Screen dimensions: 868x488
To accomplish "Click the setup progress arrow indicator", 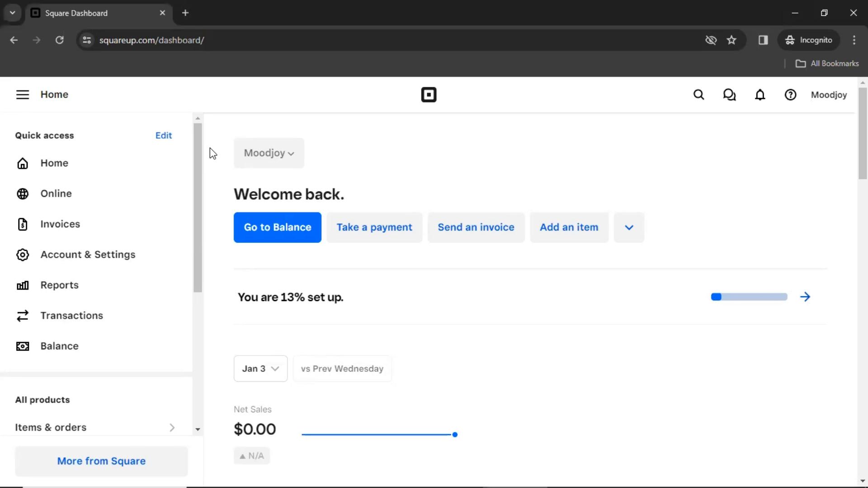I will tap(806, 297).
